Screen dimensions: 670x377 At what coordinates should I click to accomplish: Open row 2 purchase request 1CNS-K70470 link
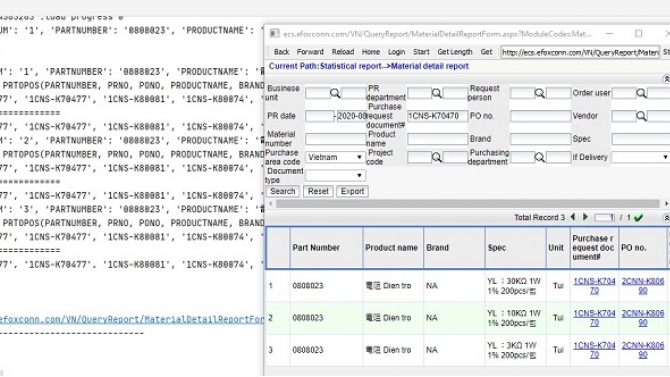point(594,318)
